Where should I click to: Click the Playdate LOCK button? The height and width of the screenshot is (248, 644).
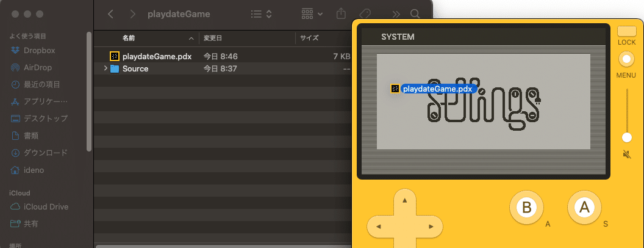[626, 32]
